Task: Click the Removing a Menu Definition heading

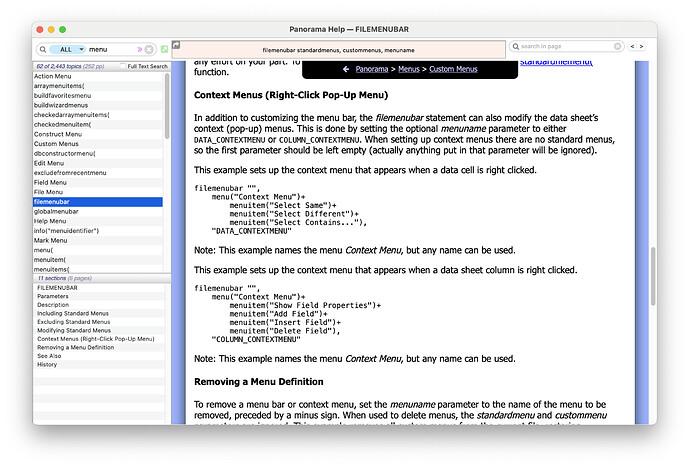Action: coord(258,382)
